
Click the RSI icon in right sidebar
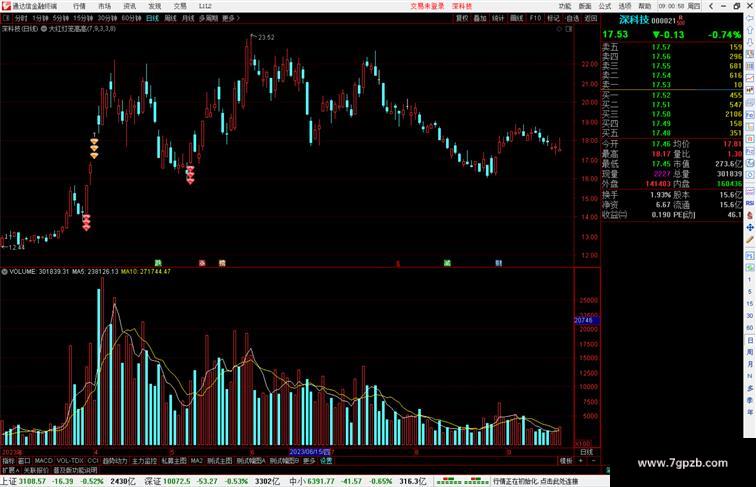click(750, 203)
